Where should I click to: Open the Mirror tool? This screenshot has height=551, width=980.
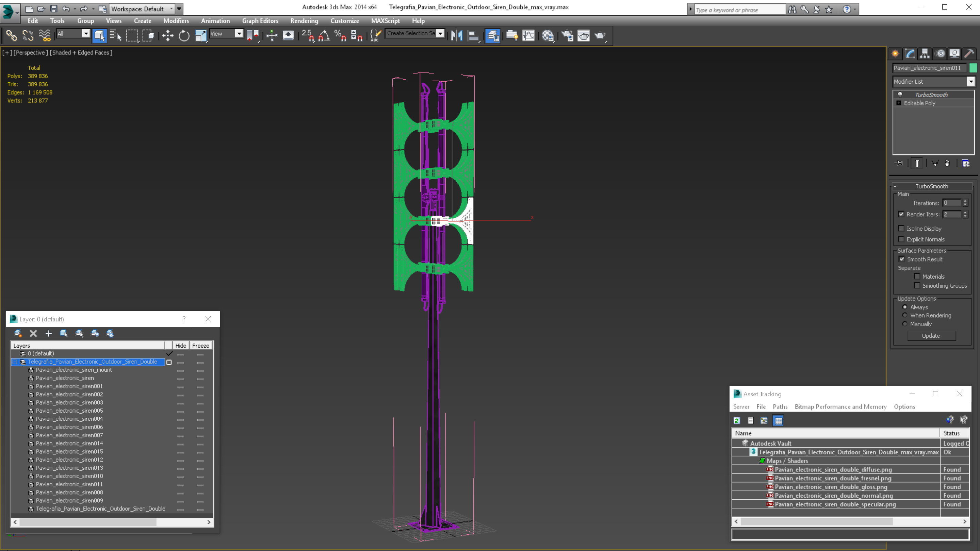[x=457, y=35]
